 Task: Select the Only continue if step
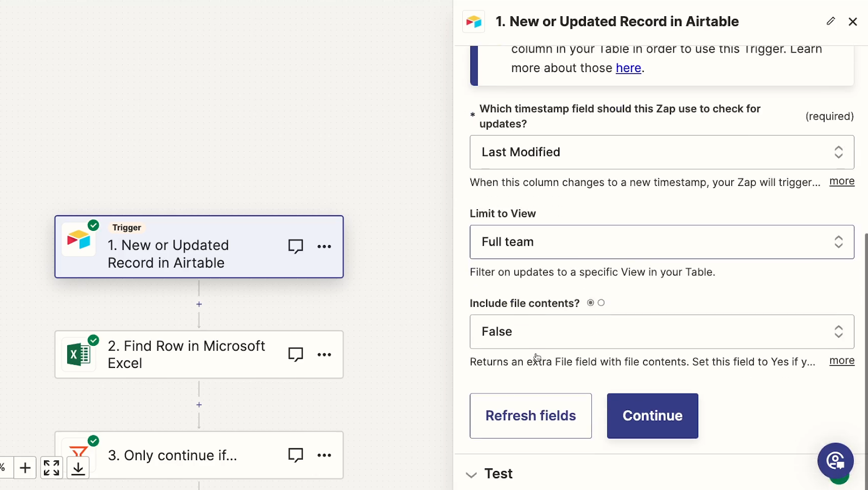coord(199,455)
